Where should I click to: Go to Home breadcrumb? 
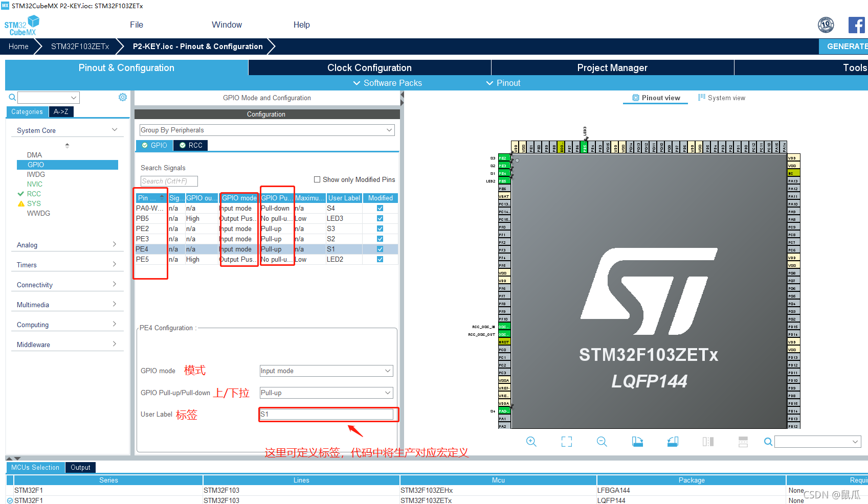point(18,46)
